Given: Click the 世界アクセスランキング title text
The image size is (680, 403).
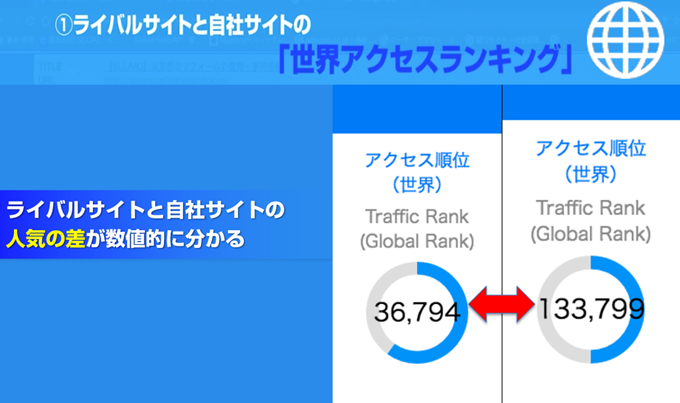Looking at the screenshot, I should (x=425, y=59).
